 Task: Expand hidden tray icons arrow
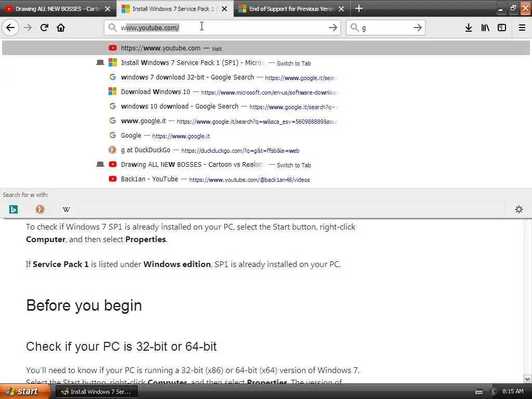(x=493, y=392)
